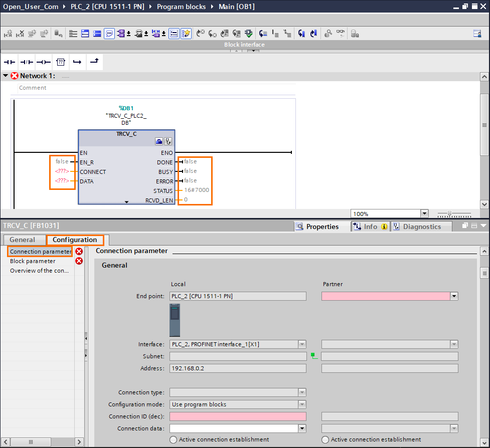This screenshot has width=490, height=448.
Task: Activate the monitoring on/off toolbar icon
Action: point(340,33)
